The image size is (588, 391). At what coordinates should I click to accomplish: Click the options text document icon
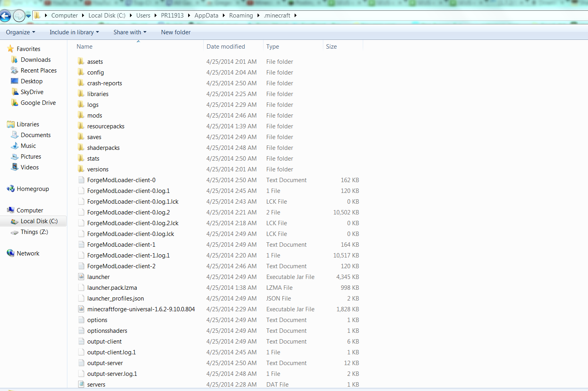tap(81, 320)
